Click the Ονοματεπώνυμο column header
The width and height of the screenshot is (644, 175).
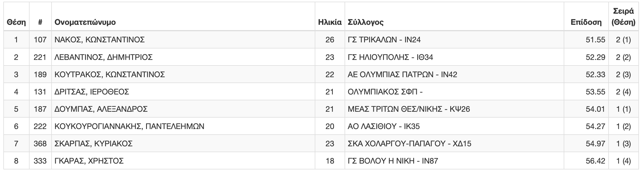[x=85, y=22]
